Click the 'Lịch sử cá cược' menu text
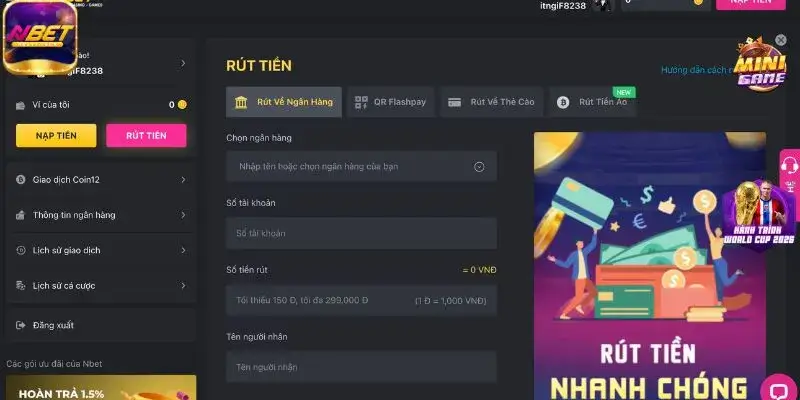 point(64,286)
